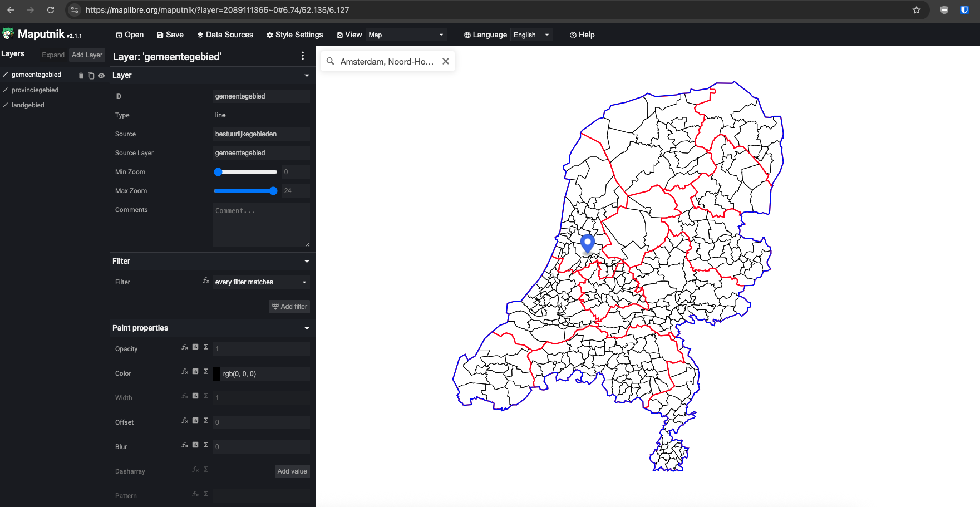980x507 pixels.
Task: Click the Comments text area
Action: coord(261,225)
